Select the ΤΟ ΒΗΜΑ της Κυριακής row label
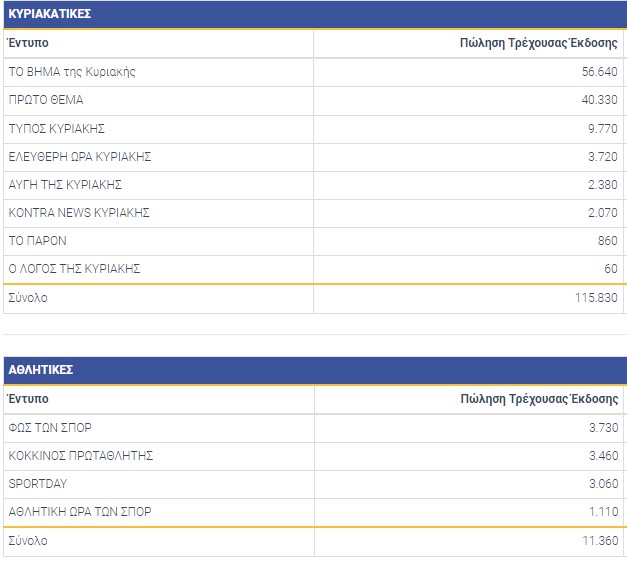The image size is (627, 565). tap(71, 72)
